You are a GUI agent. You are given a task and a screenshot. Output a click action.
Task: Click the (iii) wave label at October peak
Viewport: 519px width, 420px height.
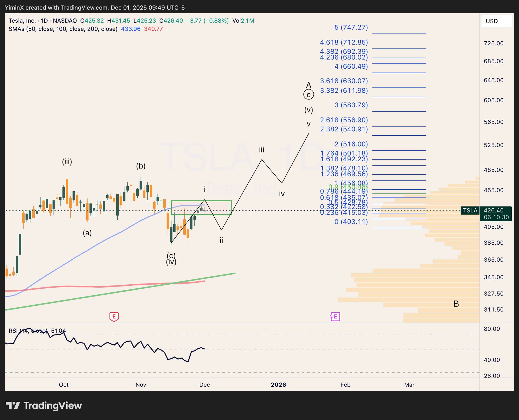click(67, 162)
